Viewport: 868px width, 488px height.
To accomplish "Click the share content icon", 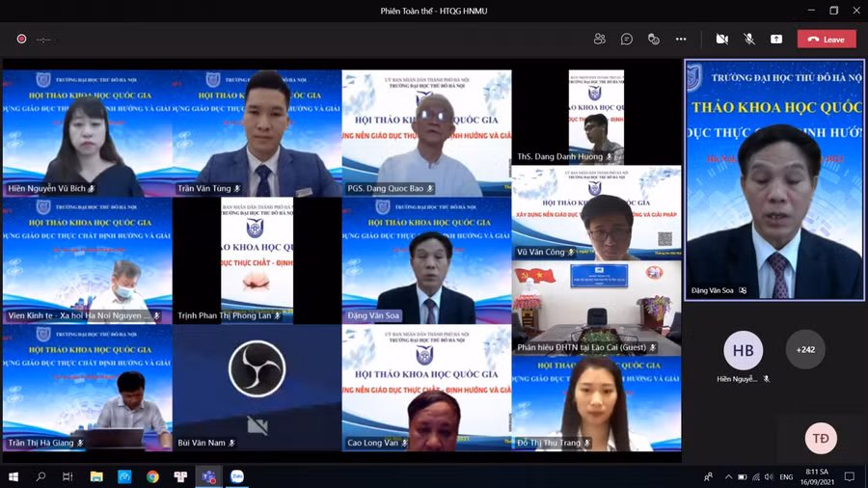I will pyautogui.click(x=776, y=40).
